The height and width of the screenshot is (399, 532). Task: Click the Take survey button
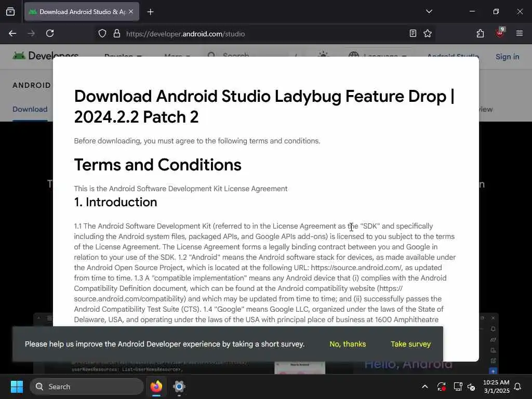pos(410,344)
